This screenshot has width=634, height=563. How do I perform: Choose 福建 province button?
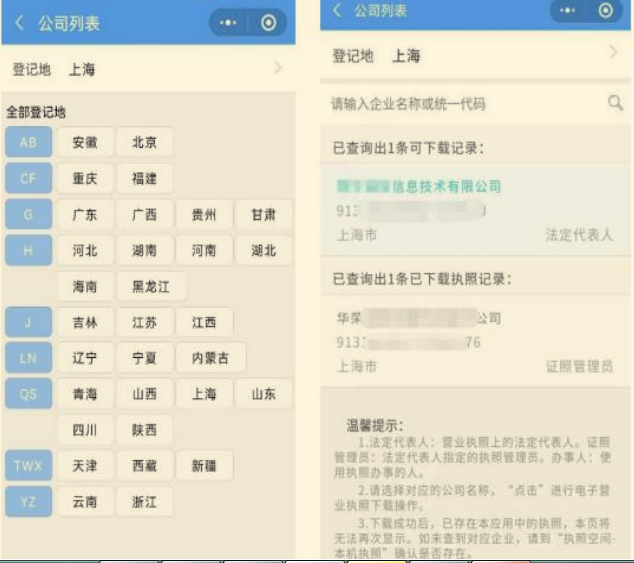[145, 178]
